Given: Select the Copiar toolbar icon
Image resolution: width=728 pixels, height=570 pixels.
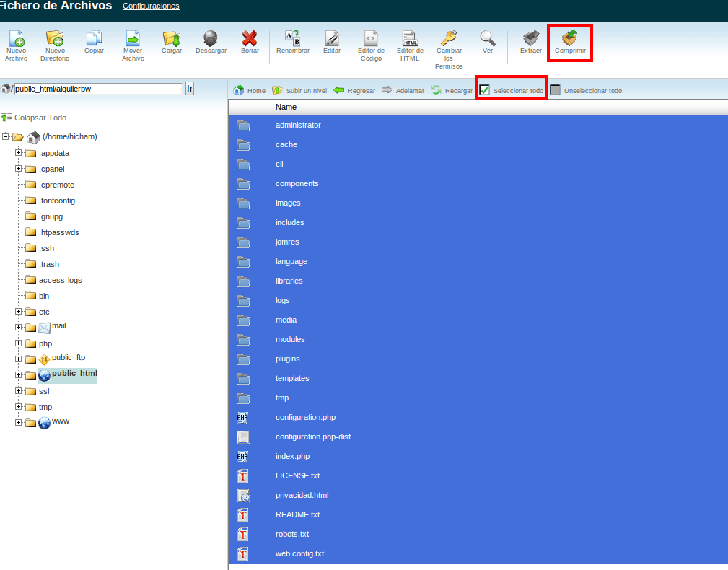Looking at the screenshot, I should click(94, 38).
